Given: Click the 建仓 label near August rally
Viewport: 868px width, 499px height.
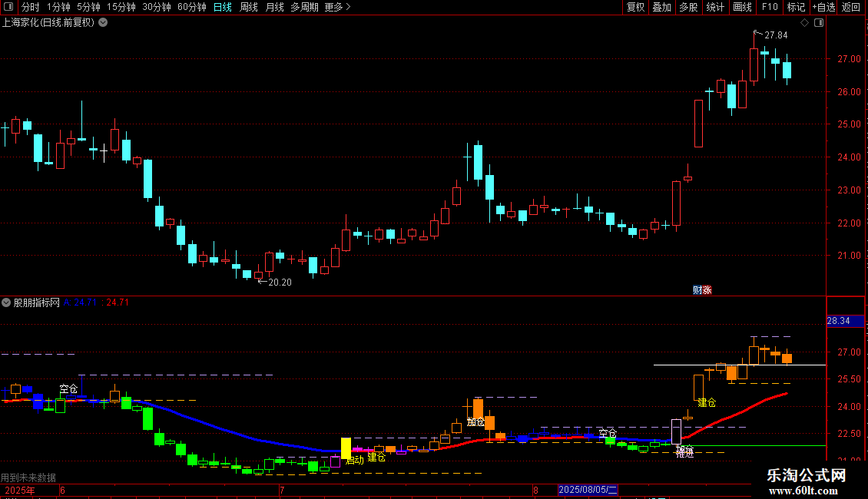Looking at the screenshot, I should 707,403.
